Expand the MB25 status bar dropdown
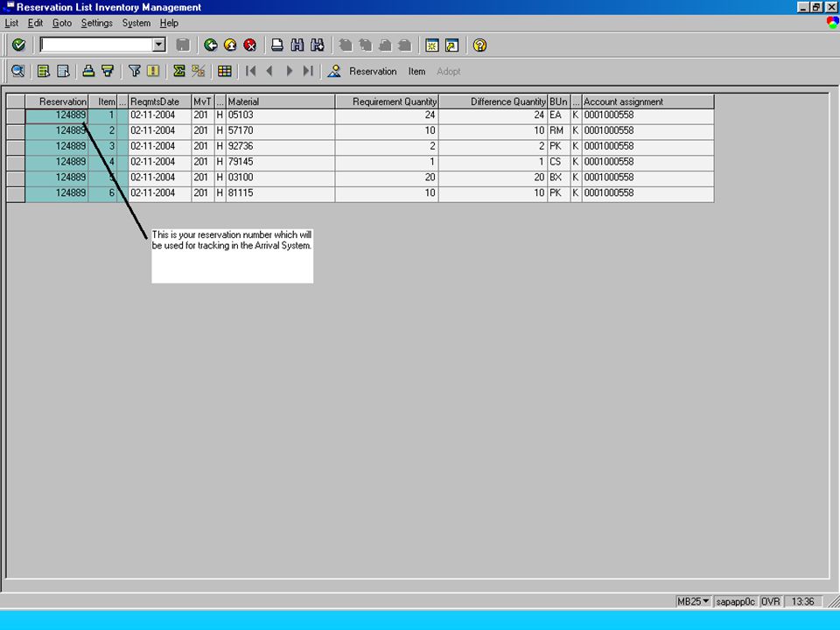The height and width of the screenshot is (630, 840). coord(706,601)
